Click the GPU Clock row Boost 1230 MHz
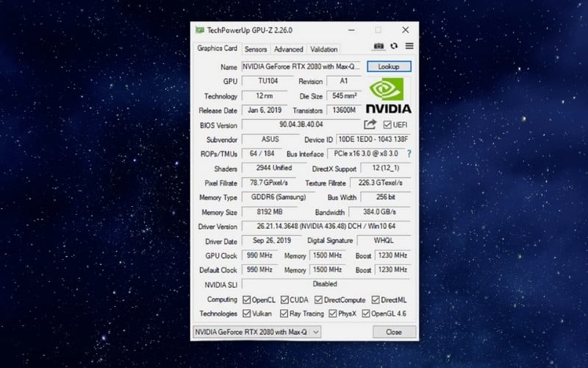588x368 pixels. coord(392,255)
